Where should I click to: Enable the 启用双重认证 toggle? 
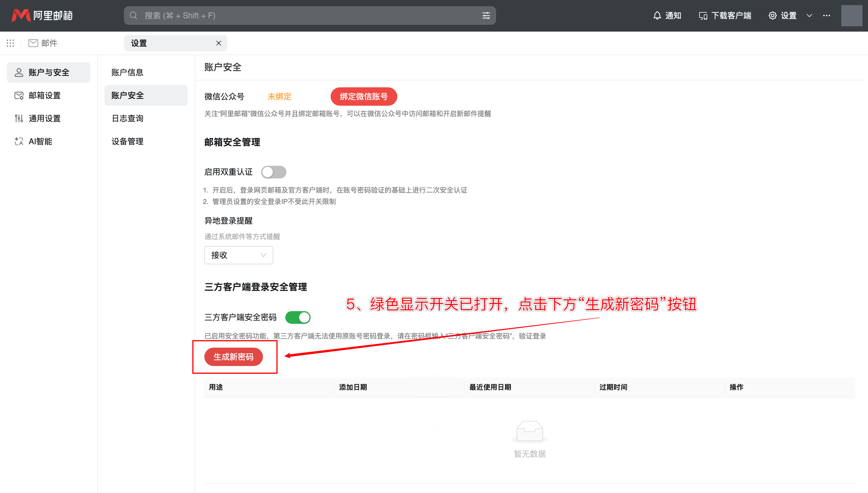274,172
